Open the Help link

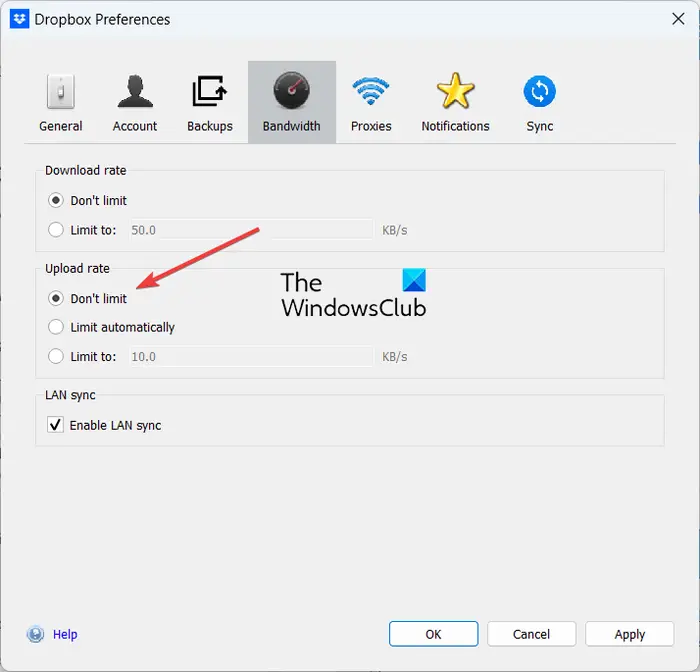[65, 634]
